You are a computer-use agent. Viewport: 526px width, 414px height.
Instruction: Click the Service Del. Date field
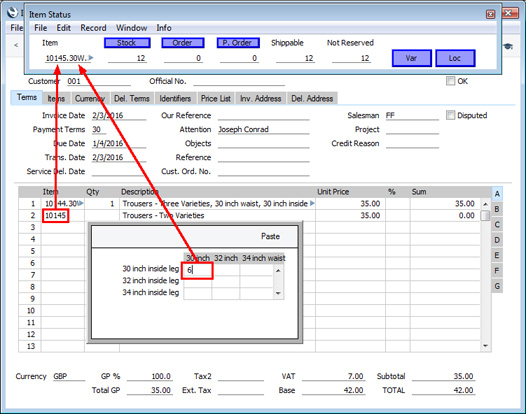tap(119, 171)
